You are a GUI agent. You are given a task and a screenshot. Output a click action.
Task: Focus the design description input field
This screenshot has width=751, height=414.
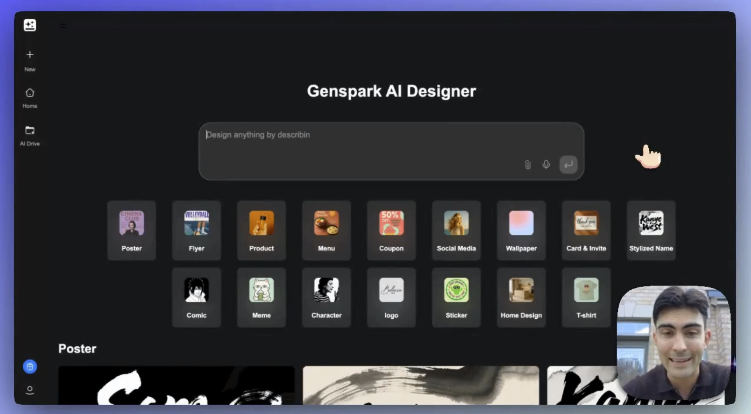tap(391, 151)
